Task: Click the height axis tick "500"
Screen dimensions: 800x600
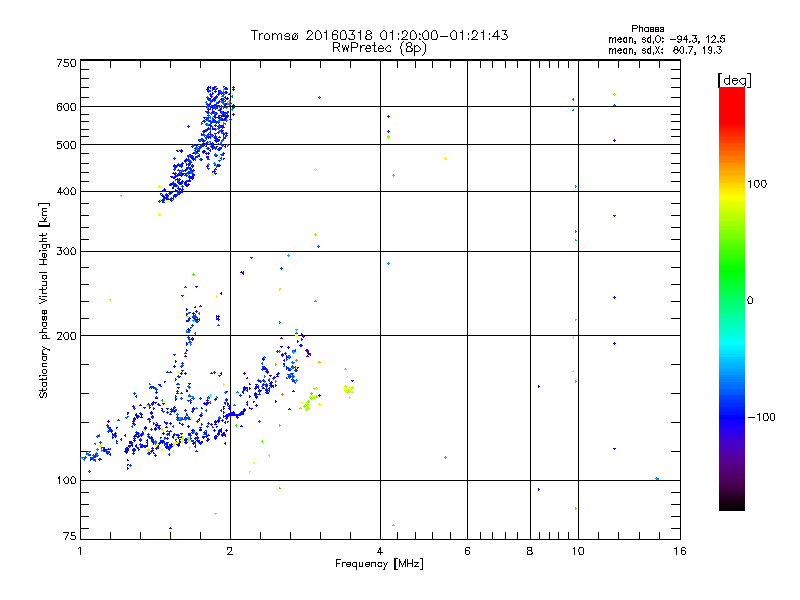Action: click(x=66, y=145)
